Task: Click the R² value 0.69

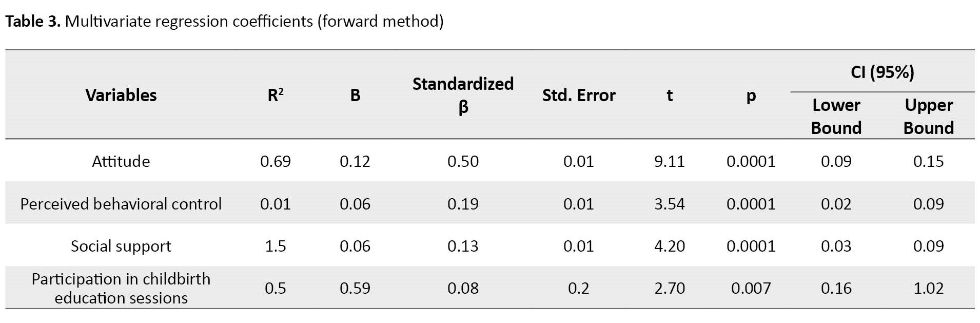Action: pos(276,162)
